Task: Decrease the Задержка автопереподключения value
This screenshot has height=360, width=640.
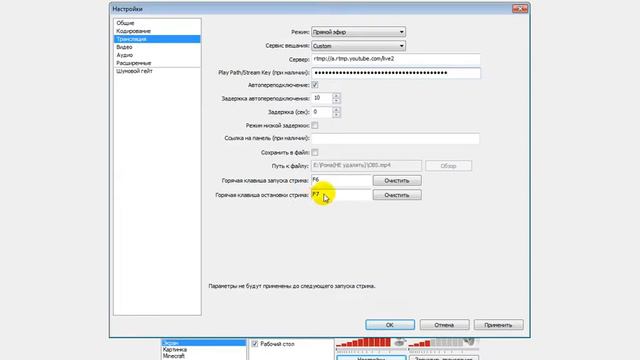Action: [x=336, y=101]
